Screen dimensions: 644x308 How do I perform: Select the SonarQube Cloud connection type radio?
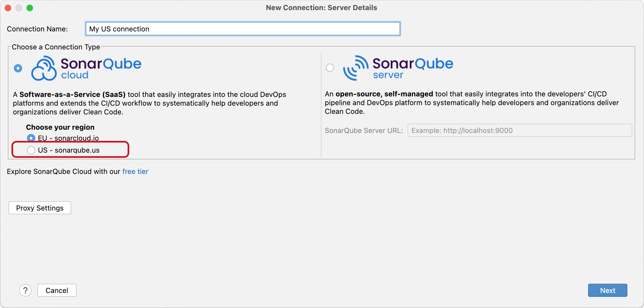(18, 68)
